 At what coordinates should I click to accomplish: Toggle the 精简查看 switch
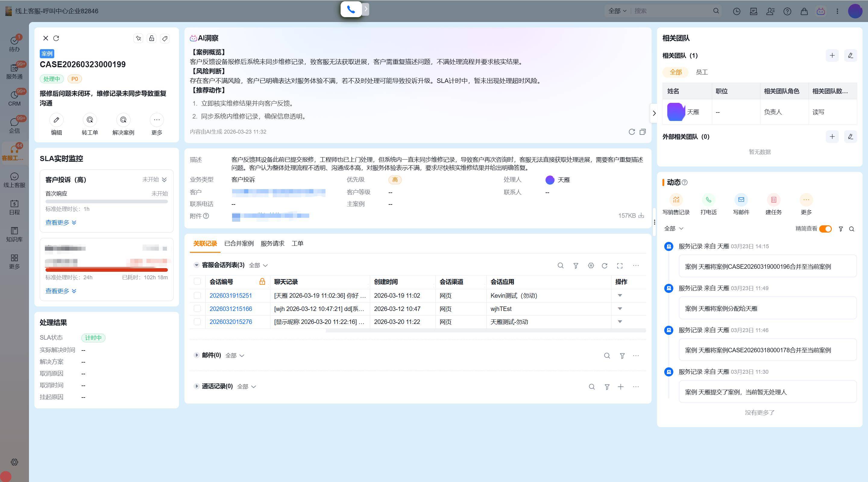(825, 229)
